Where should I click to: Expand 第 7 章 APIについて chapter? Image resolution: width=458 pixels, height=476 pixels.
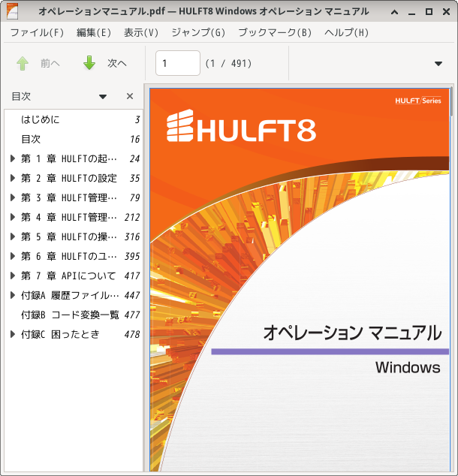click(x=13, y=276)
